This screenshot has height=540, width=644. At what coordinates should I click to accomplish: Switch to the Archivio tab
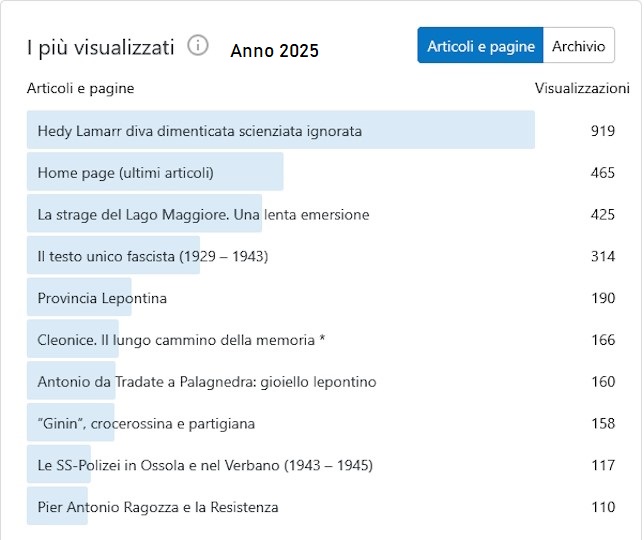click(x=578, y=46)
